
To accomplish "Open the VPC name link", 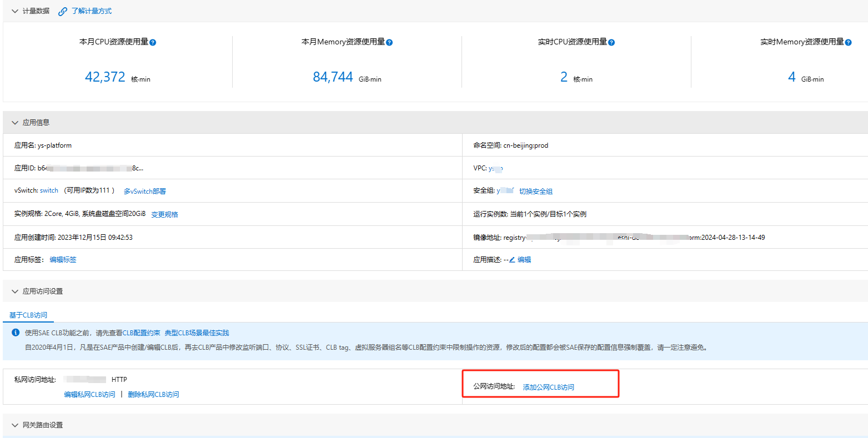I will point(496,168).
